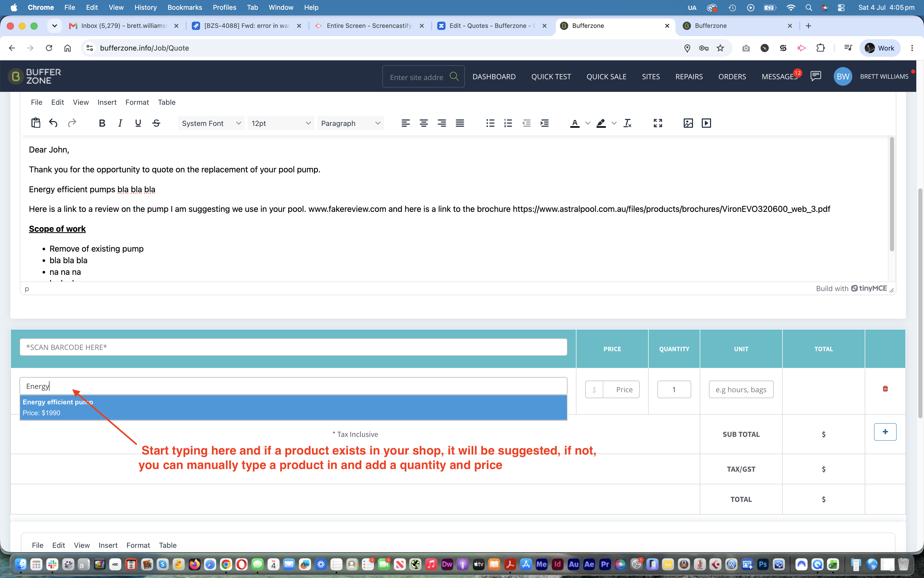The image size is (924, 578).
Task: Navigate to SITES
Action: 651,76
